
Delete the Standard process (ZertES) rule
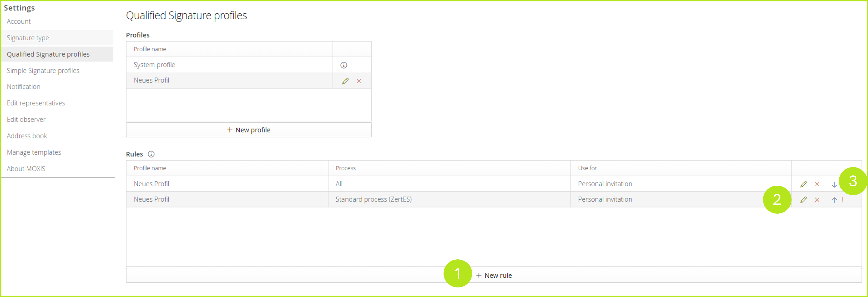tap(817, 200)
